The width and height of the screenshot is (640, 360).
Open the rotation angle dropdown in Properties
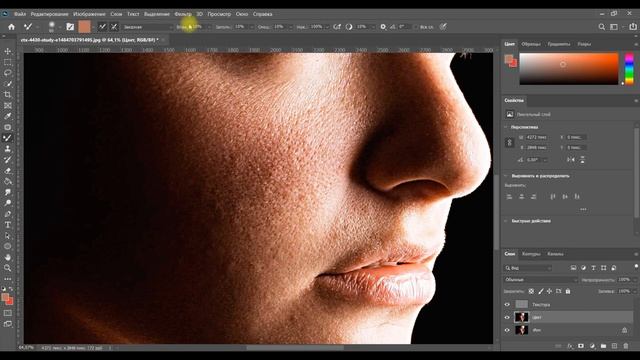click(x=545, y=160)
